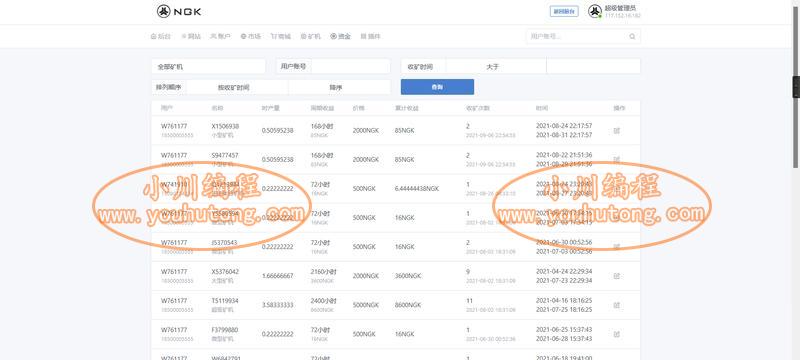Click miner name J5370543
The width and height of the screenshot is (800, 360).
pyautogui.click(x=224, y=243)
